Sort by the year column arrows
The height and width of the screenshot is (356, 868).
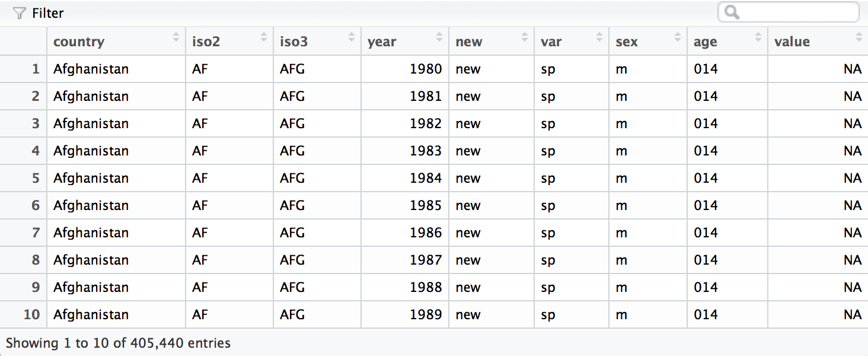439,37
